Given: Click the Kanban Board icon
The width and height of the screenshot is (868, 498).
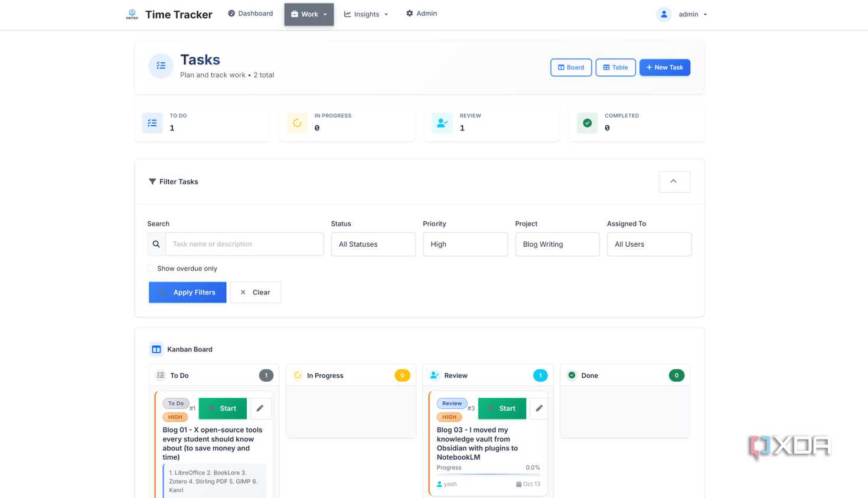Looking at the screenshot, I should (x=156, y=349).
